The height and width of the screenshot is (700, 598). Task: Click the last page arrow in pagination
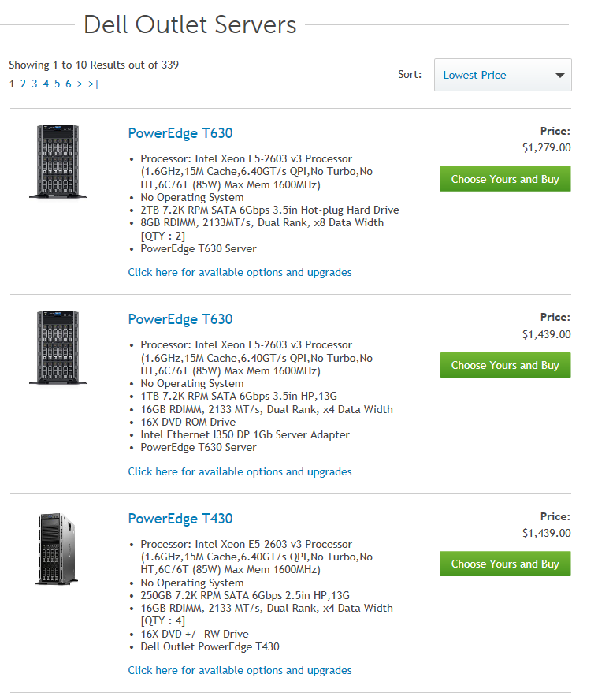click(x=93, y=84)
